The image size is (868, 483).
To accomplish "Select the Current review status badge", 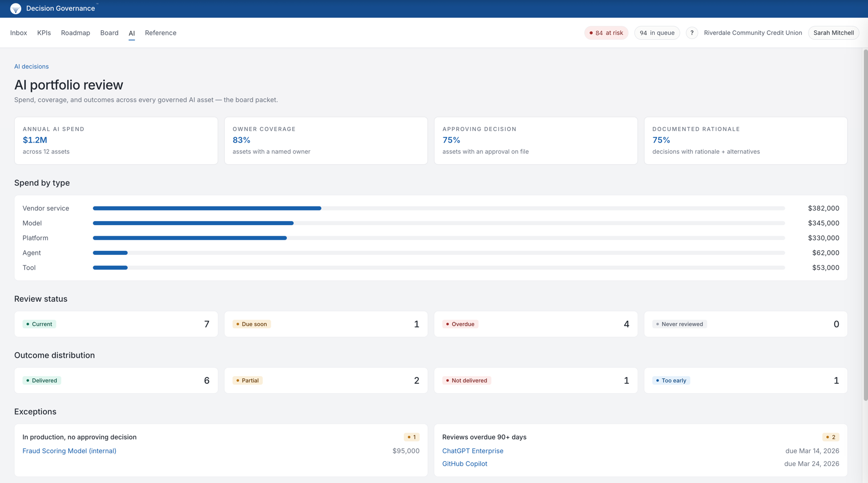I will [39, 324].
